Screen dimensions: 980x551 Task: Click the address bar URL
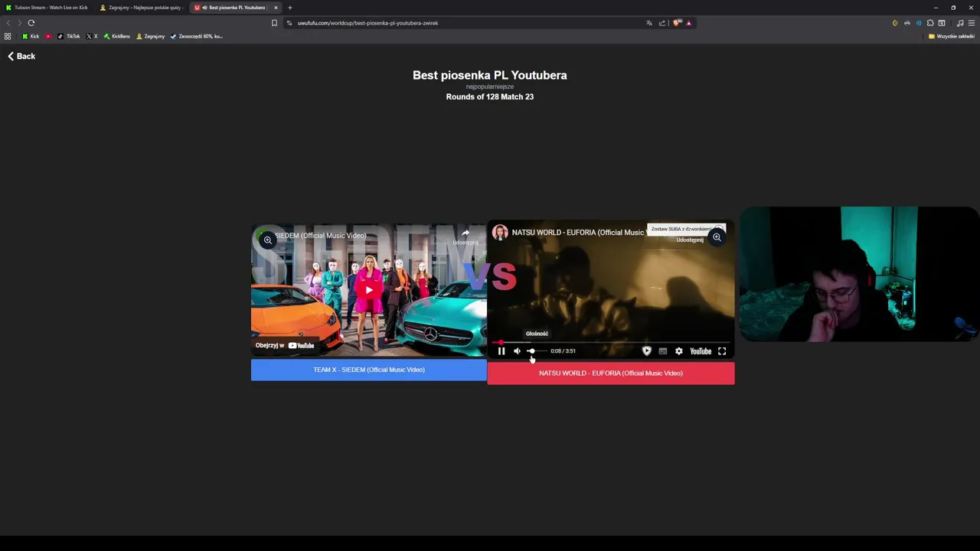pos(367,23)
